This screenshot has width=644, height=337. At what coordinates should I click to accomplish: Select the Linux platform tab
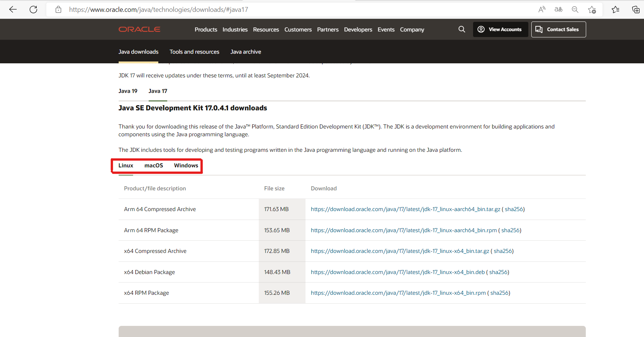(126, 166)
